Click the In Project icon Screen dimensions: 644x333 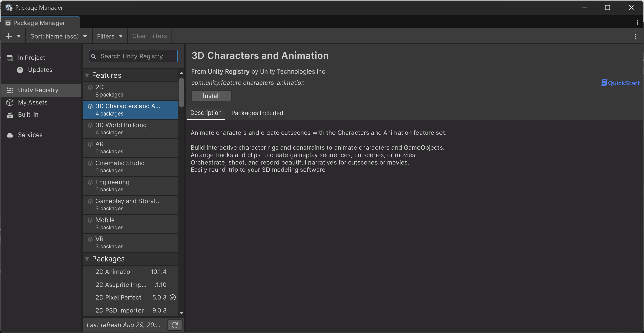pyautogui.click(x=10, y=58)
